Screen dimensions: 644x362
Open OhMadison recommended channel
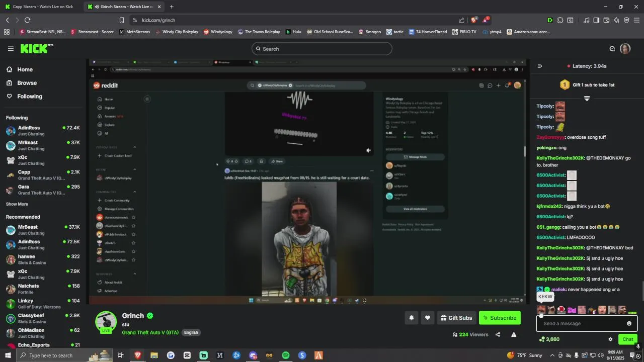[x=43, y=333]
